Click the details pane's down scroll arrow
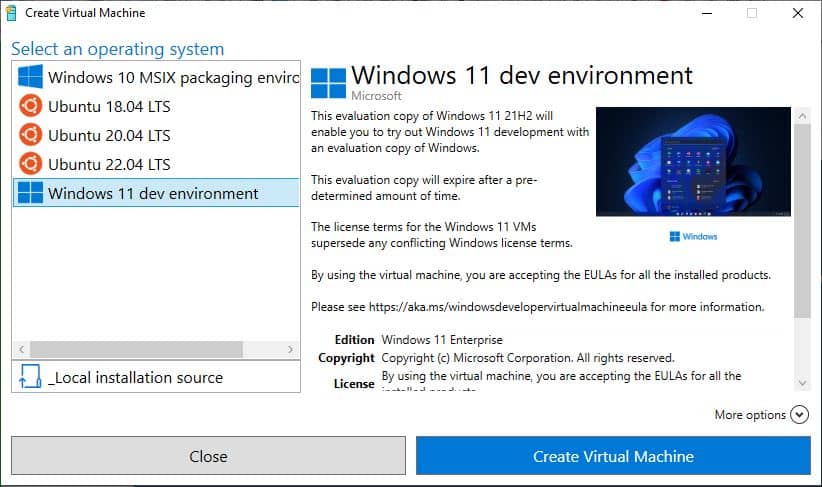 pyautogui.click(x=802, y=383)
